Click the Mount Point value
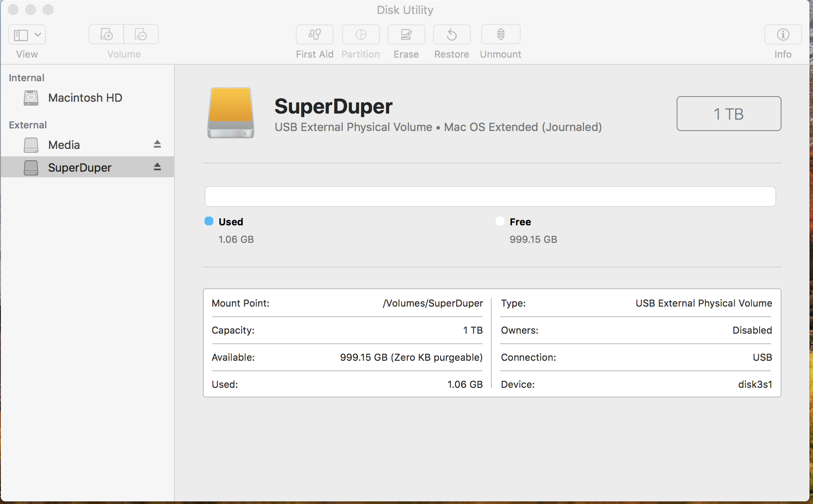This screenshot has height=504, width=813. (432, 303)
